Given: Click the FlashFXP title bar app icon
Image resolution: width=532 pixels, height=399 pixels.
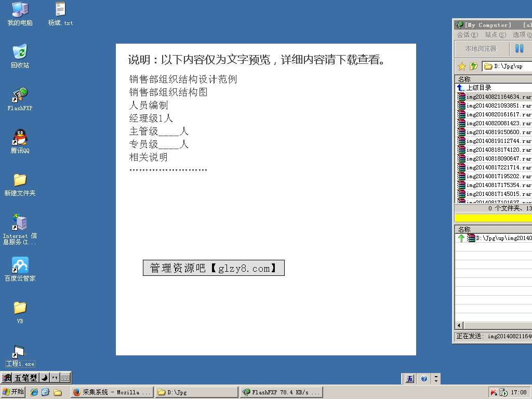Looking at the screenshot, I should (459, 25).
